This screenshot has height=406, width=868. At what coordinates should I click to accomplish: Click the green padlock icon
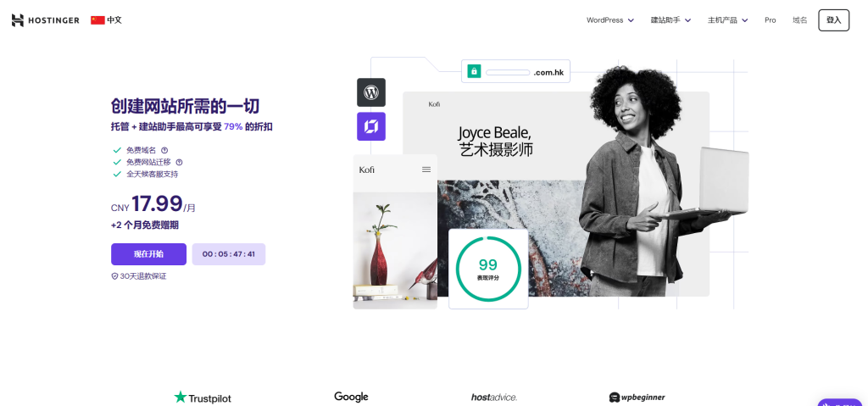click(474, 72)
